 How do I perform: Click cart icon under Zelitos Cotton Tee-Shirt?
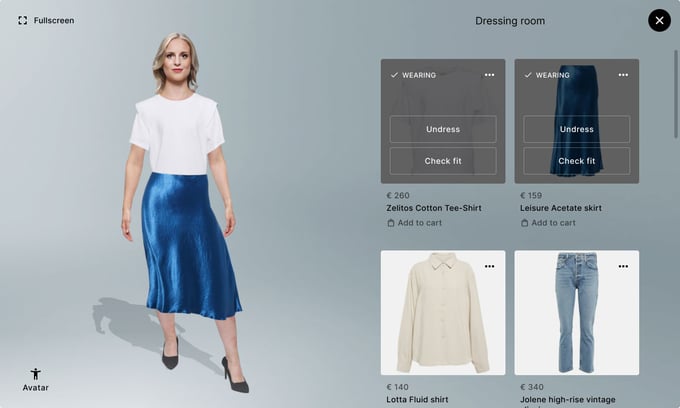click(391, 223)
